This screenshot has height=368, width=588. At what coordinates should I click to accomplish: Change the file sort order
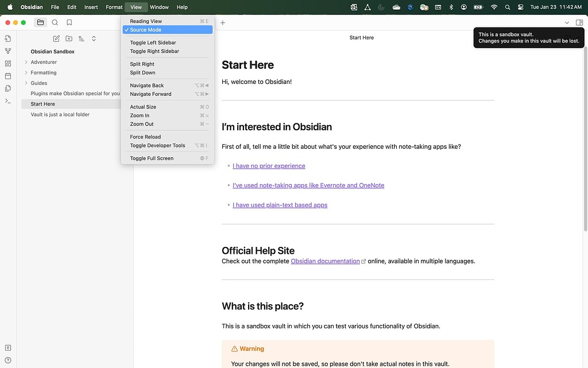point(81,38)
